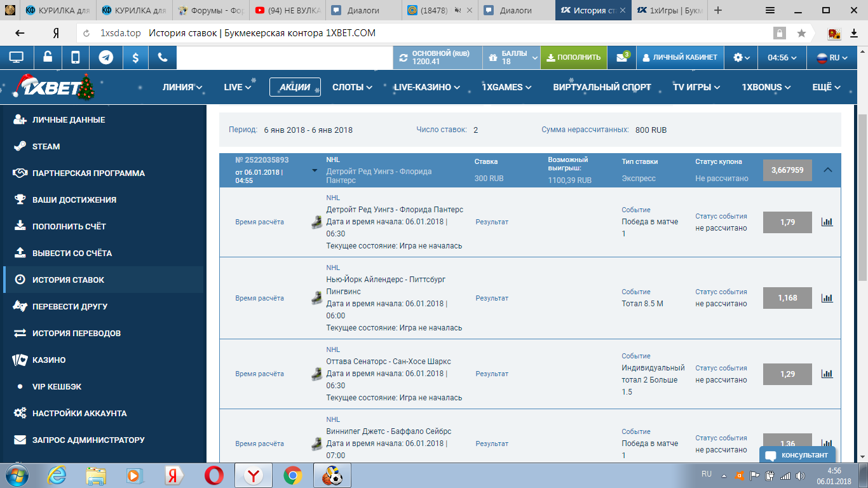This screenshot has width=868, height=488.
Task: Open the LIVE-КАЗИНО menu
Action: (427, 87)
